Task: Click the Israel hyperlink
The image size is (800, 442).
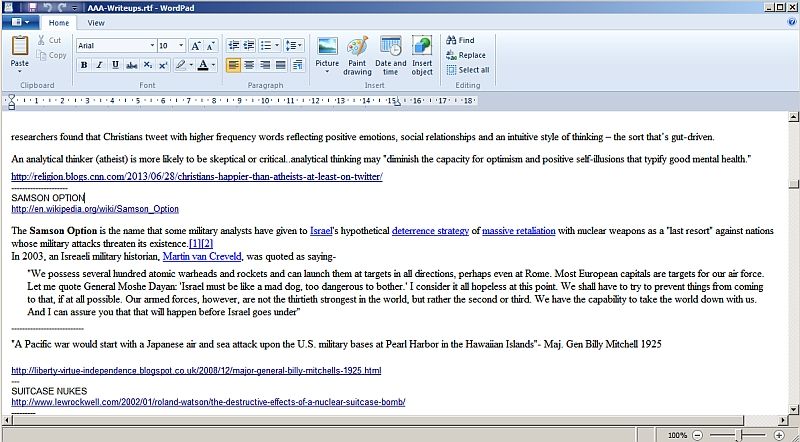Action: click(x=321, y=231)
